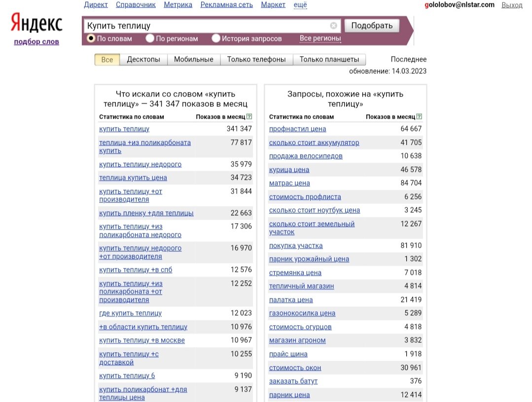Viewport: 532px width, 402px height.
Task: Open заказать батут link
Action: point(293,381)
